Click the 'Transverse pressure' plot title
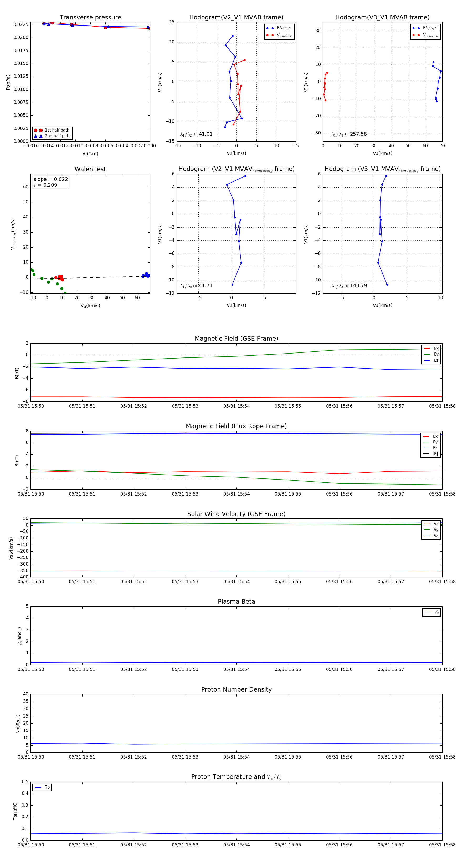Image resolution: width=473 pixels, height=868 pixels. pos(90,18)
